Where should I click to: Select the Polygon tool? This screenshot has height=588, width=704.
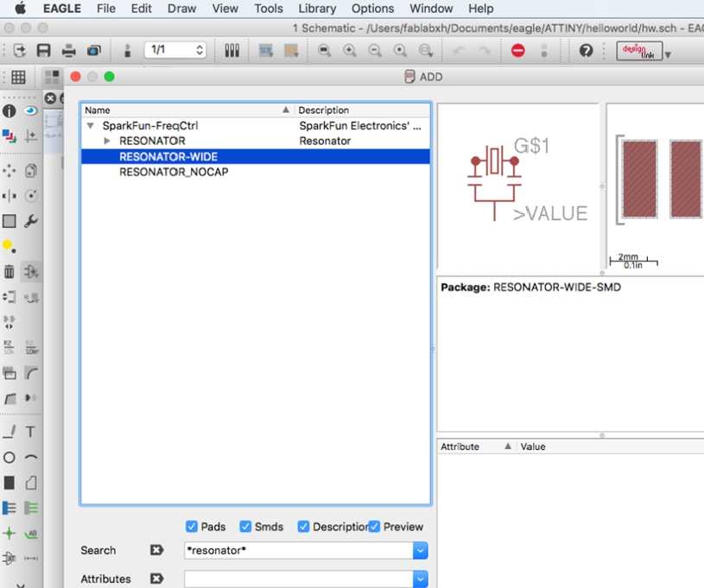pyautogui.click(x=30, y=483)
